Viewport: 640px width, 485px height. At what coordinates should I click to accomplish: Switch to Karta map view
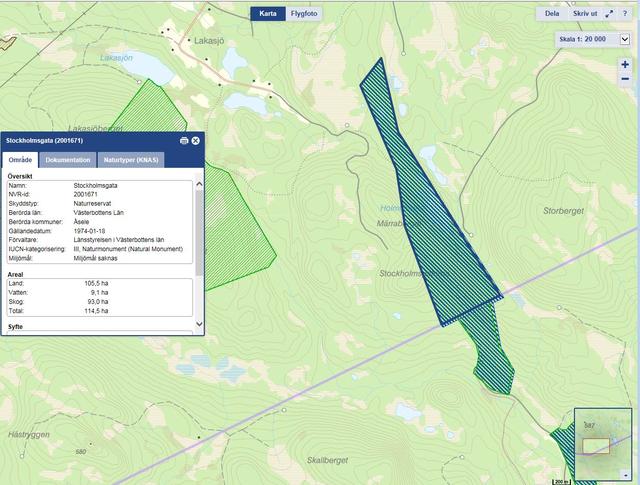click(267, 14)
